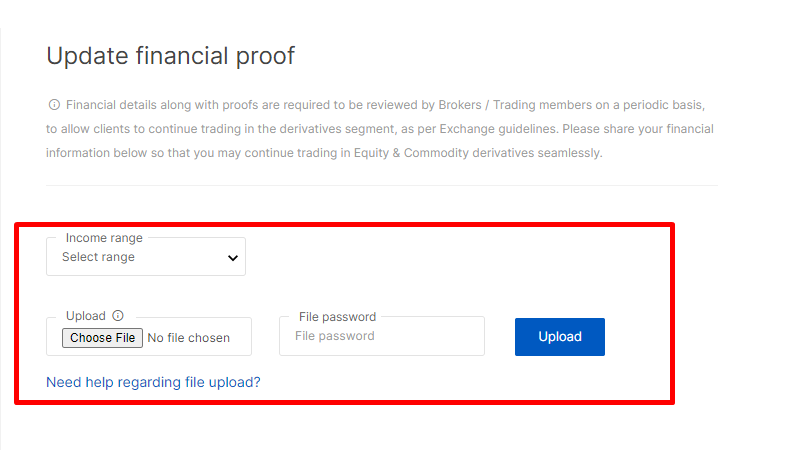Viewport: 798px width, 450px height.
Task: Open the Income range dropdown
Action: (146, 257)
